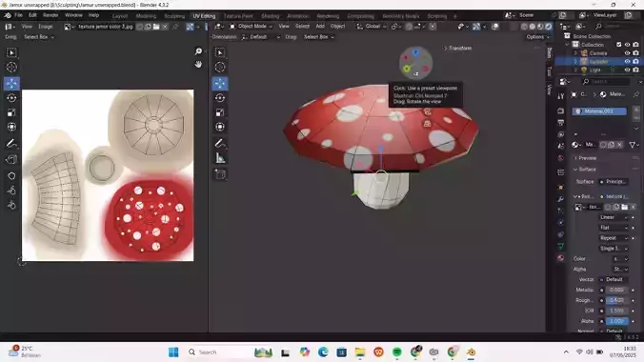
Task: Switch to Texture Paint workspace tab
Action: tap(238, 16)
